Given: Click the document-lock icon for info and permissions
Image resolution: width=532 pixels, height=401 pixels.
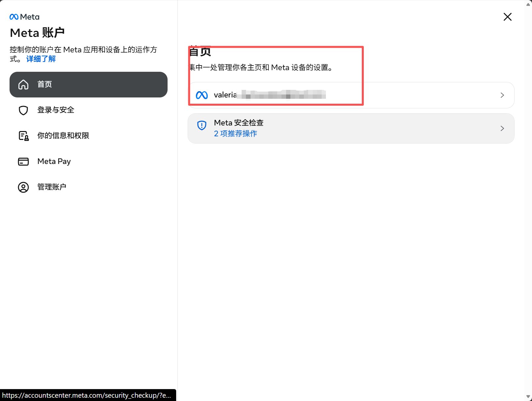Looking at the screenshot, I should [23, 136].
